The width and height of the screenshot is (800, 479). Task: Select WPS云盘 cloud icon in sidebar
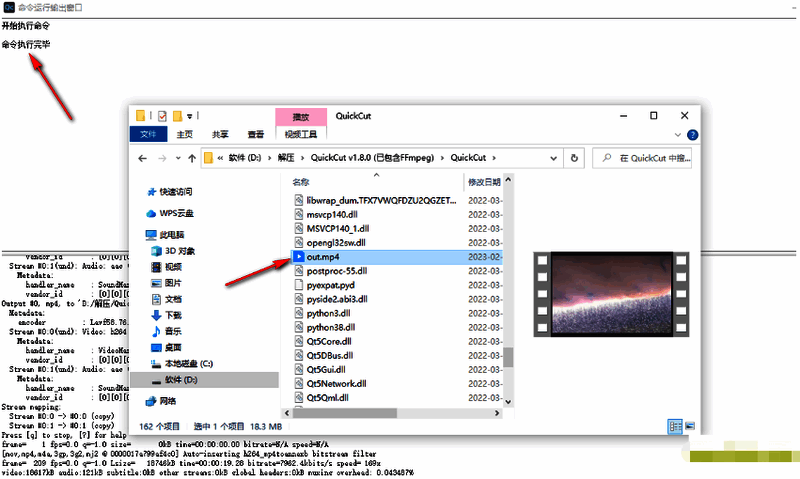click(x=152, y=213)
